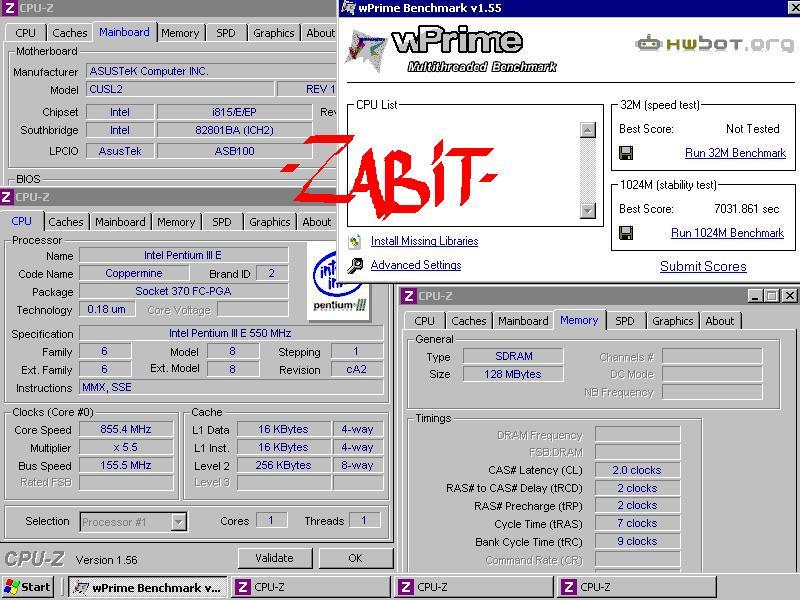800x600 pixels.
Task: Switch to Caches tab in CPU window
Action: click(x=66, y=222)
